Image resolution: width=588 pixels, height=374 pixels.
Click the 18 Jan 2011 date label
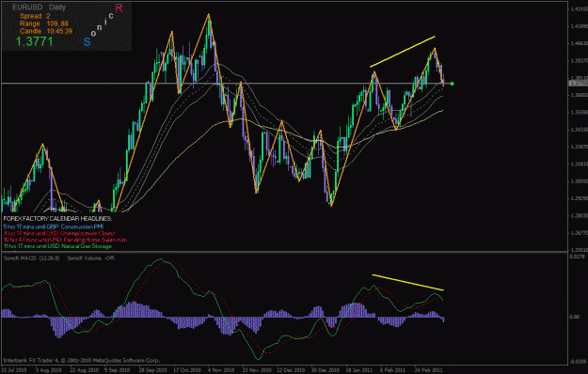(x=358, y=370)
